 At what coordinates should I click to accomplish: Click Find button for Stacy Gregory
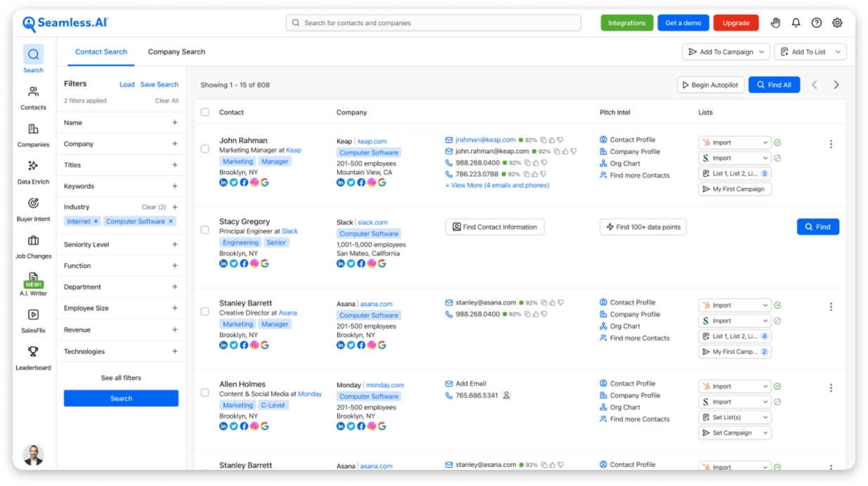tap(817, 227)
